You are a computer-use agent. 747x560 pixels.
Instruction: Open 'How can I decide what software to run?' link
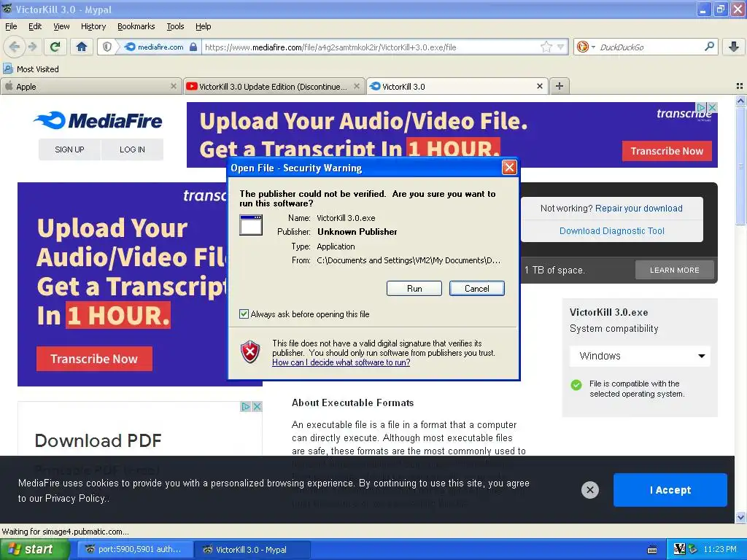(x=341, y=362)
